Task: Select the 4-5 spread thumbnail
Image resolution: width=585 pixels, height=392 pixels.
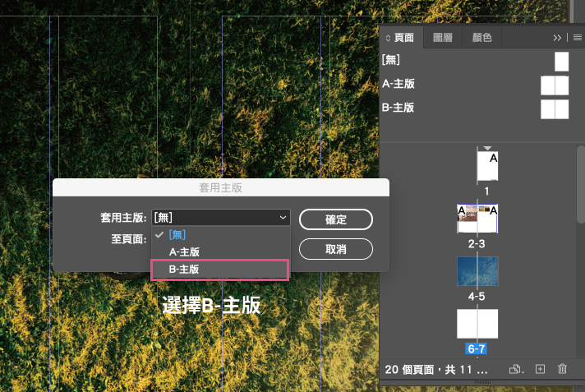Action: click(x=477, y=270)
